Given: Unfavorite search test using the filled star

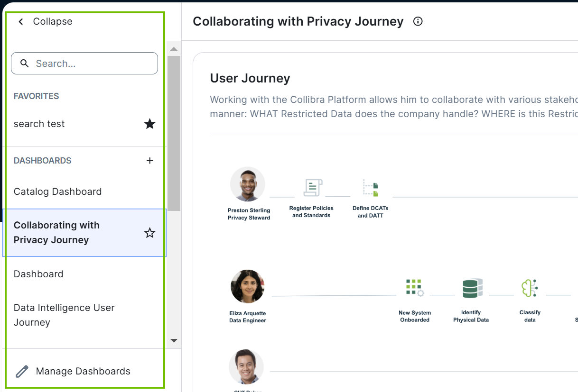Looking at the screenshot, I should pyautogui.click(x=149, y=124).
